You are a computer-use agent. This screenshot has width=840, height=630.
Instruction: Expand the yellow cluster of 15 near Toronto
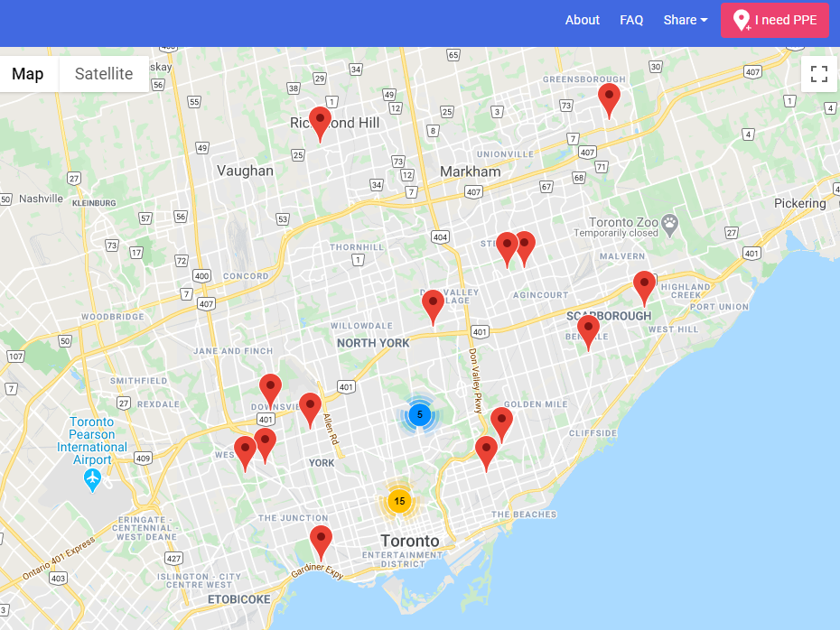pos(399,499)
